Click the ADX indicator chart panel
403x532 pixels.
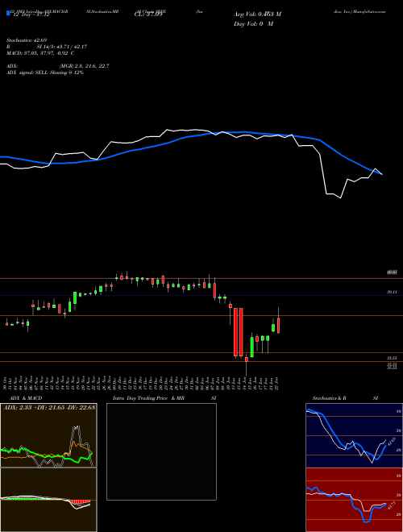point(48,435)
